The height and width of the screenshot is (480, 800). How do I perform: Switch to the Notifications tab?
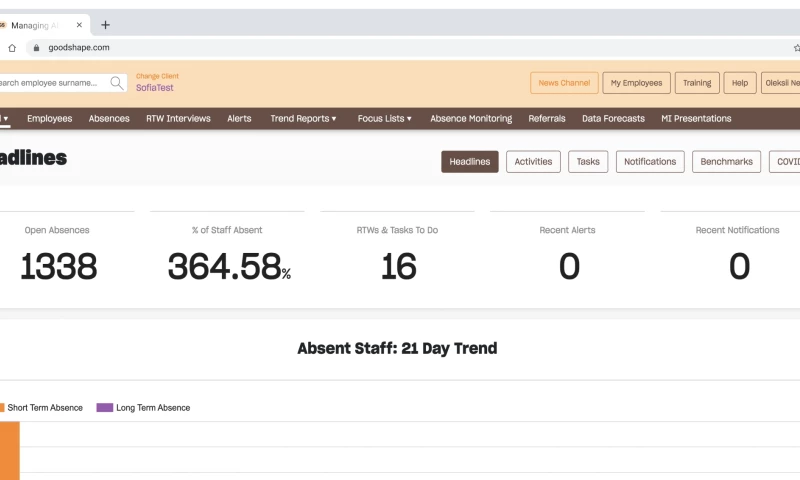[650, 162]
